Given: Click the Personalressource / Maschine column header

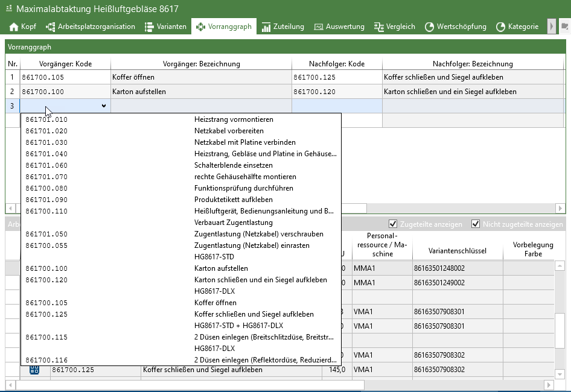Looking at the screenshot, I should [x=382, y=245].
